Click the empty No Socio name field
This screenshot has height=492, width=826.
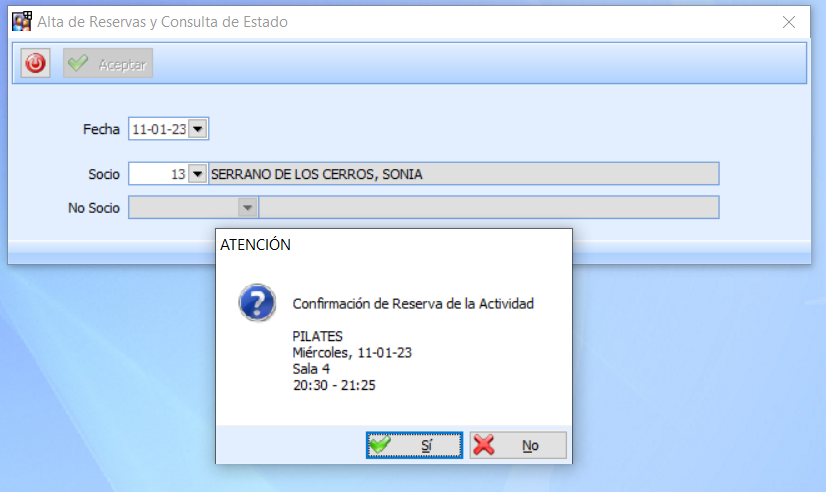coord(489,208)
